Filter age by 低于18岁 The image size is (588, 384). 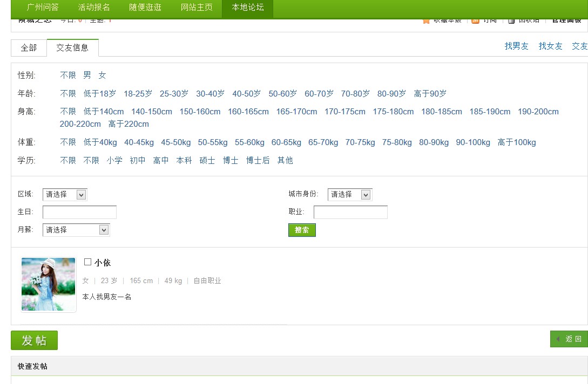coord(100,94)
